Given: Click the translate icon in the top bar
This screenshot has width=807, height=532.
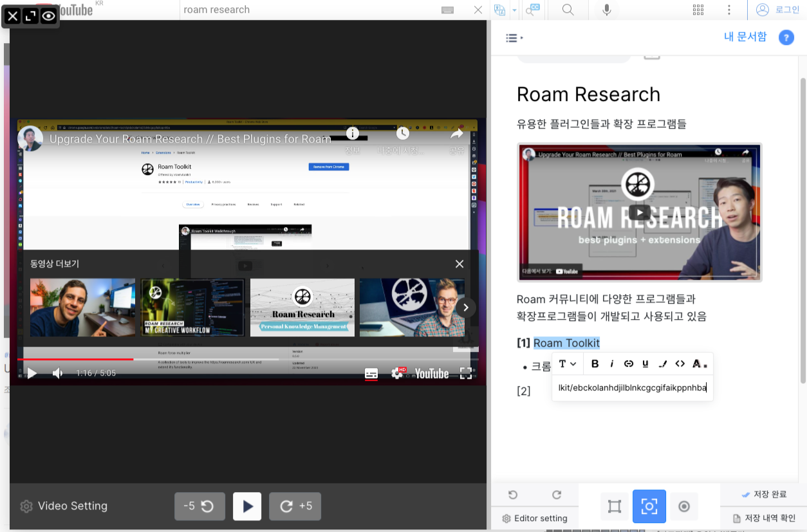Looking at the screenshot, I should 499,10.
